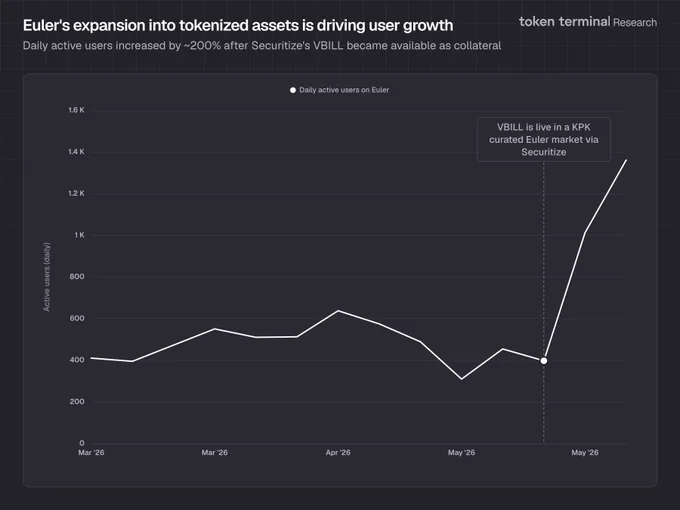Click the token terminal Research logo
The image size is (680, 510).
pos(588,22)
